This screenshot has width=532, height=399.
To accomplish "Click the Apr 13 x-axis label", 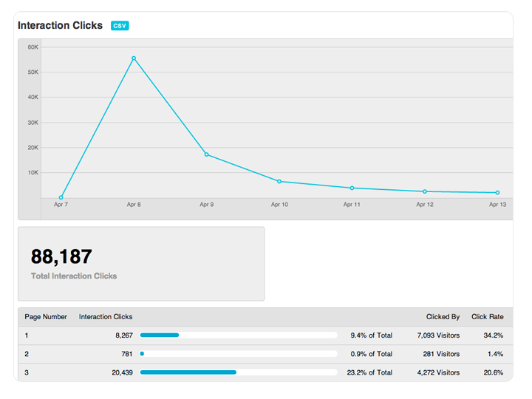I will [x=498, y=205].
